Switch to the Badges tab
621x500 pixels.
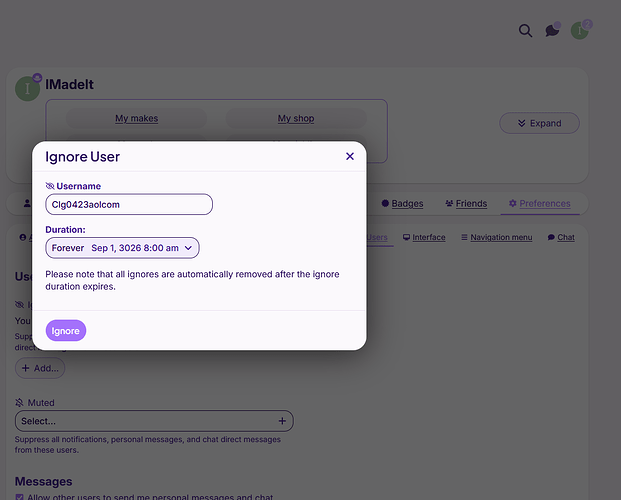pyautogui.click(x=402, y=204)
